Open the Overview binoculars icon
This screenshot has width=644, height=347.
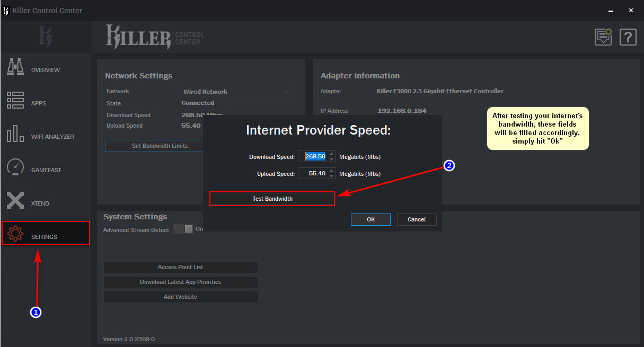15,67
